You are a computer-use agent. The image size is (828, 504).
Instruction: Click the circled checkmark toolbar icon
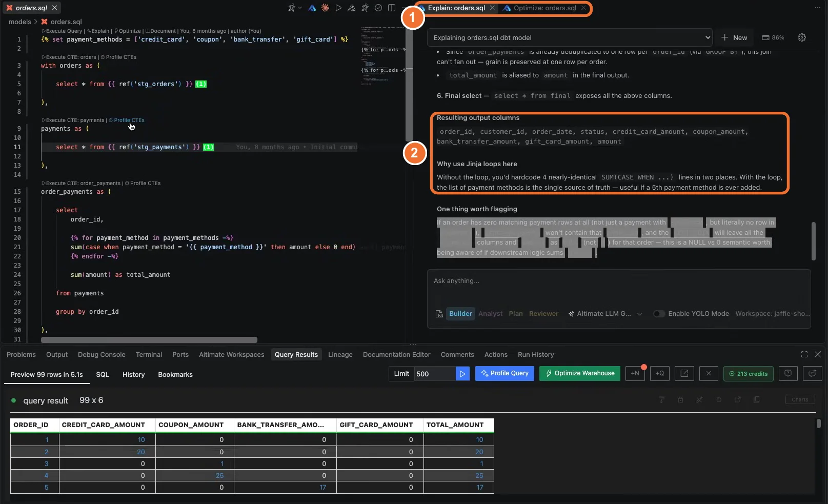[x=378, y=8]
